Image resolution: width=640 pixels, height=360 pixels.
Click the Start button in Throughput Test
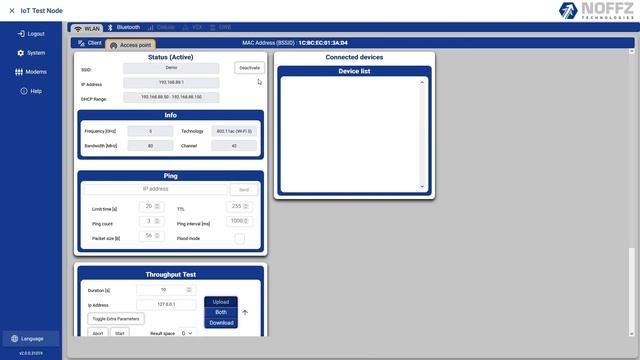coord(120,333)
